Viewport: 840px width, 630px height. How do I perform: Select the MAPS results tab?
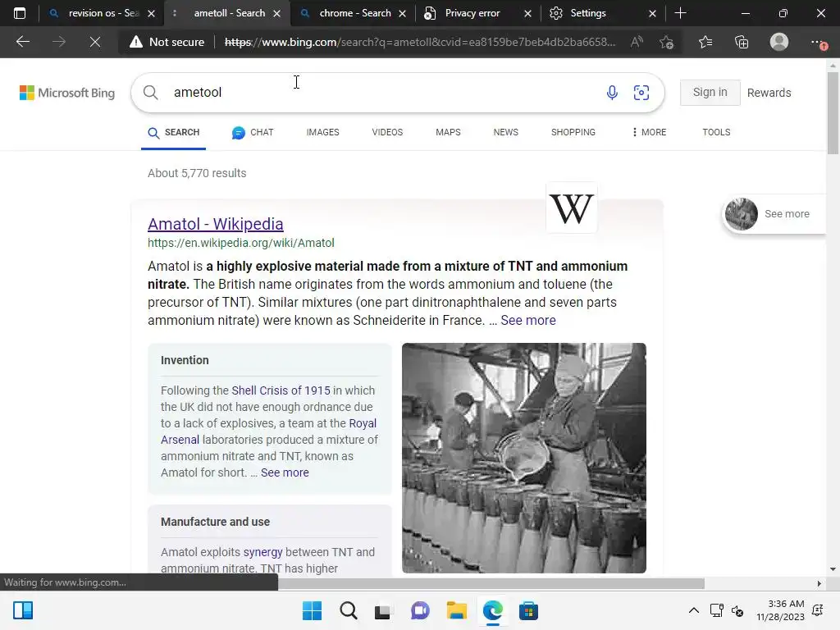click(448, 132)
